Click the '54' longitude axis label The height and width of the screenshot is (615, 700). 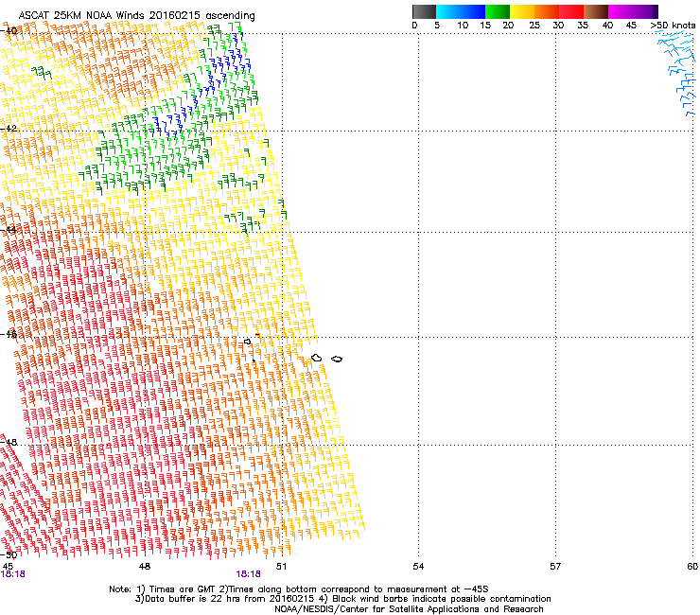pyautogui.click(x=418, y=567)
